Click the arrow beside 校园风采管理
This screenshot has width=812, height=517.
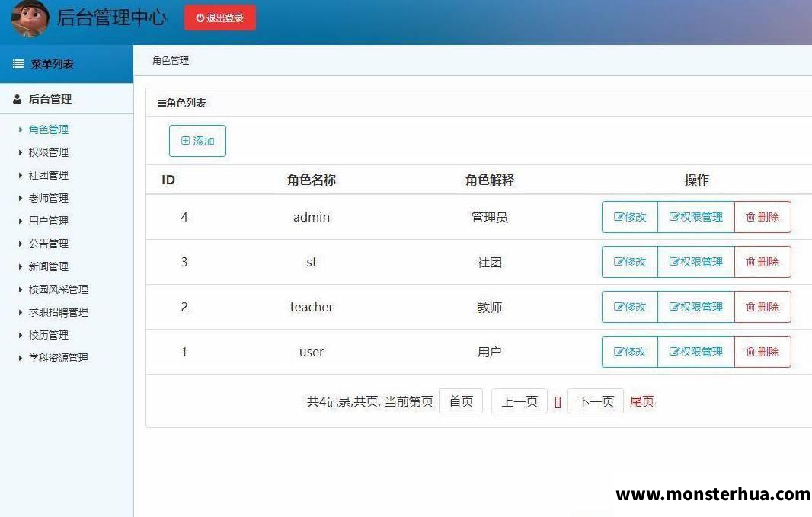pyautogui.click(x=21, y=289)
